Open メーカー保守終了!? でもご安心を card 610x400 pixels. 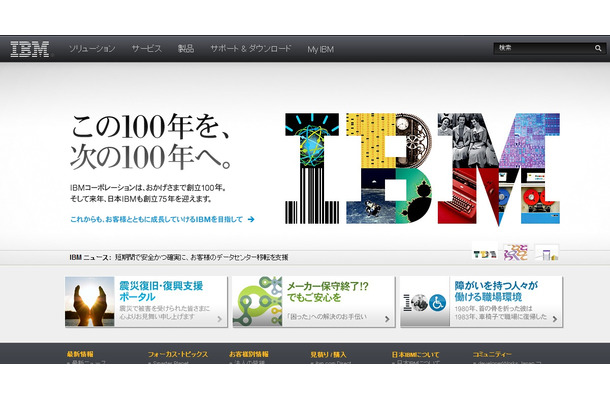pyautogui.click(x=314, y=302)
